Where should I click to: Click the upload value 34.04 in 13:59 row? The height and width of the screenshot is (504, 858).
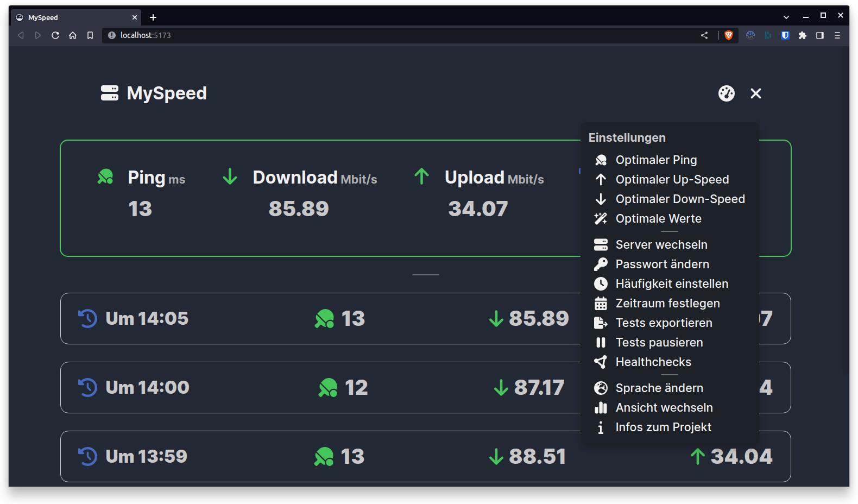pos(741,456)
